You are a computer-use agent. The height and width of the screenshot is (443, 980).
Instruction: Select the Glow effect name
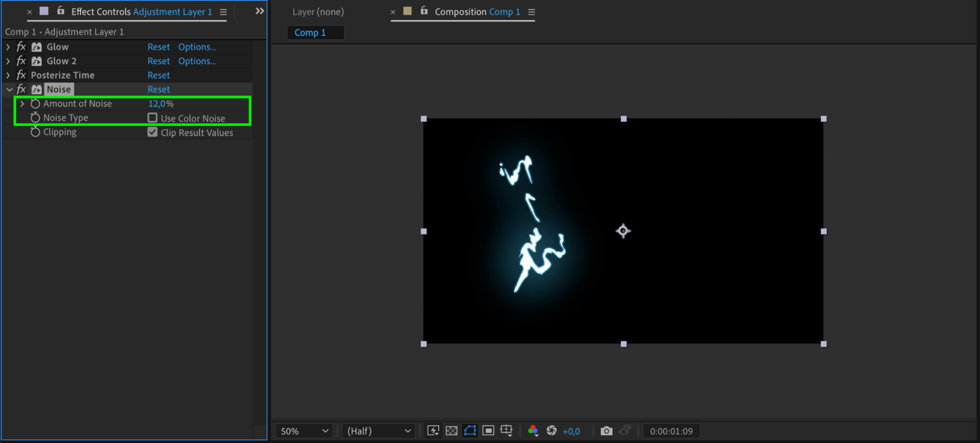coord(57,47)
